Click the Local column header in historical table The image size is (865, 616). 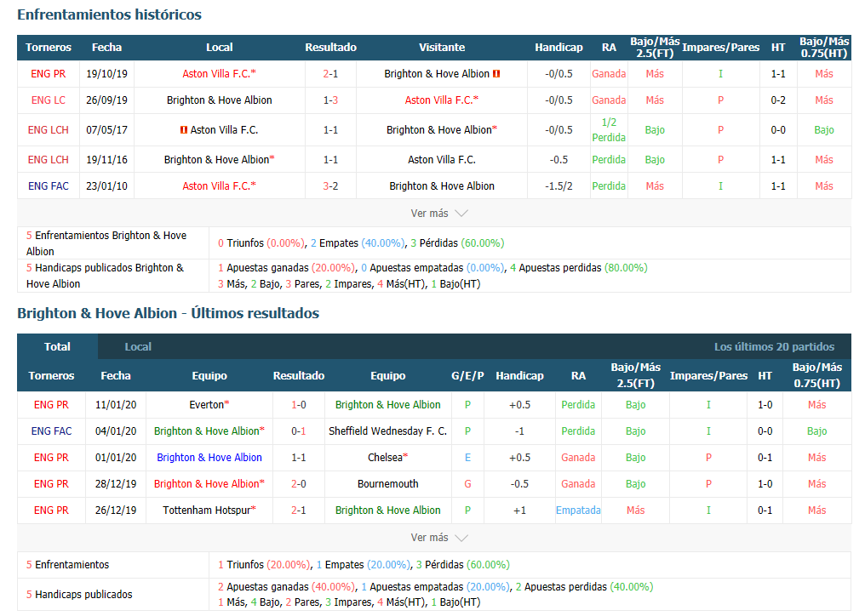pos(219,48)
